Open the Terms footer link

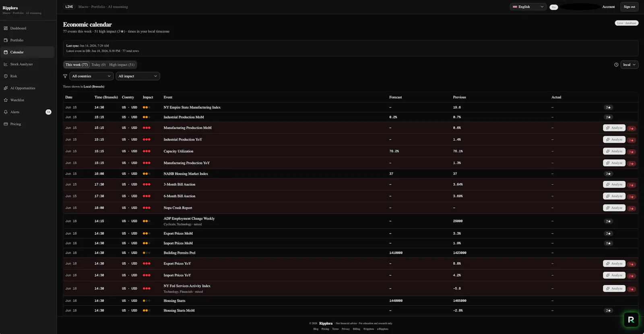335,329
